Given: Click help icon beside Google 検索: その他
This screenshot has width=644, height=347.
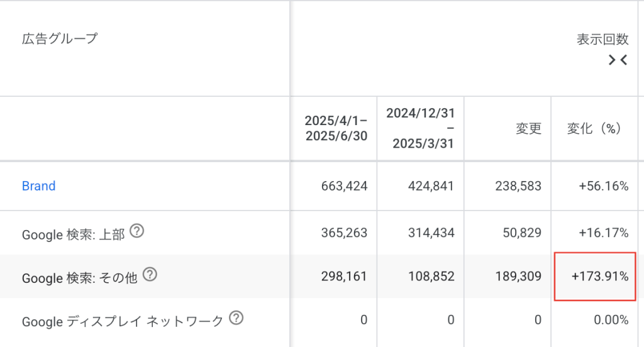Looking at the screenshot, I should [x=150, y=275].
